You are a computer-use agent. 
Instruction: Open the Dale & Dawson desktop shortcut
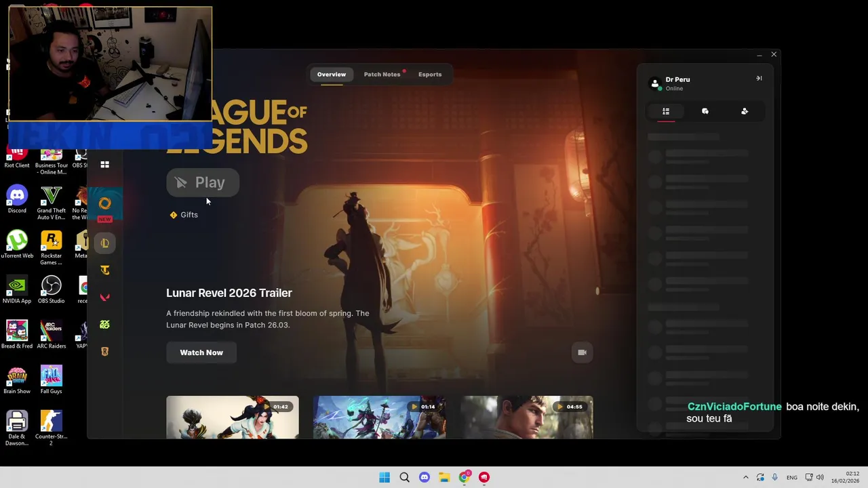point(17,429)
